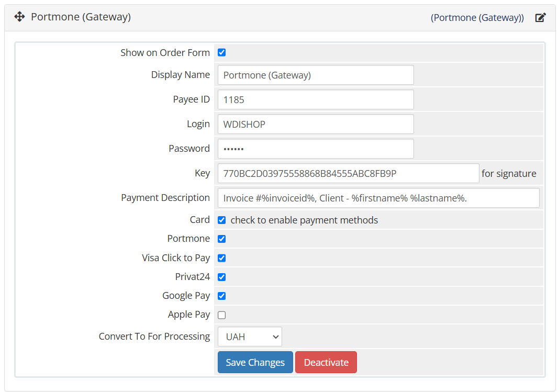The image size is (559, 392).
Task: Click the 'Visa Click to Pay' label
Action: point(176,258)
